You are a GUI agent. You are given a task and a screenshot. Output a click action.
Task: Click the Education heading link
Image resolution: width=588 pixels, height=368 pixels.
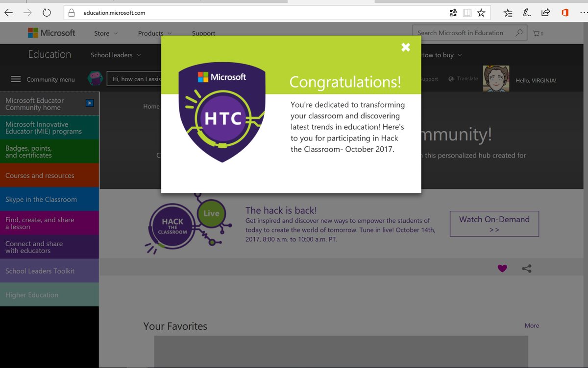point(49,54)
